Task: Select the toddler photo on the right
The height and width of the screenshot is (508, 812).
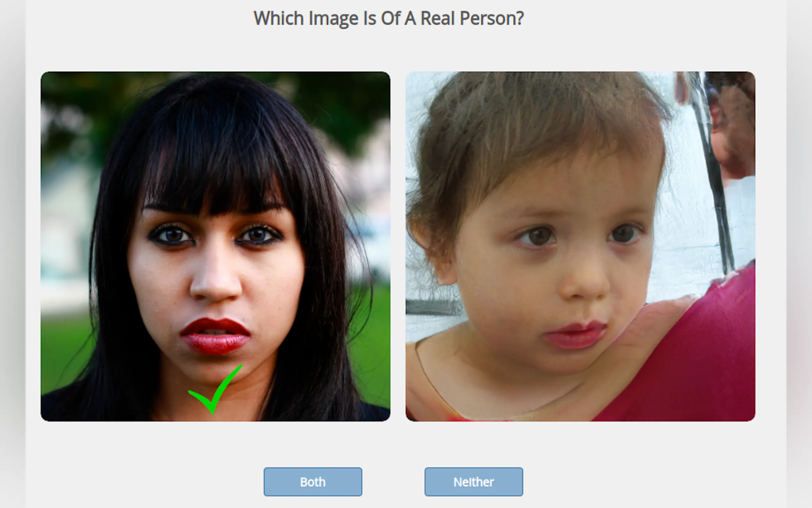Action: click(x=580, y=246)
